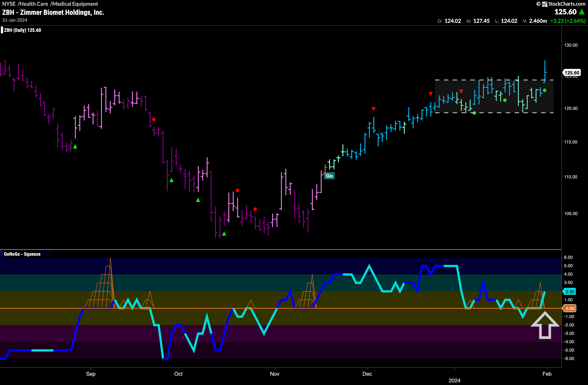Click the 105.00 price axis label

pos(571,214)
